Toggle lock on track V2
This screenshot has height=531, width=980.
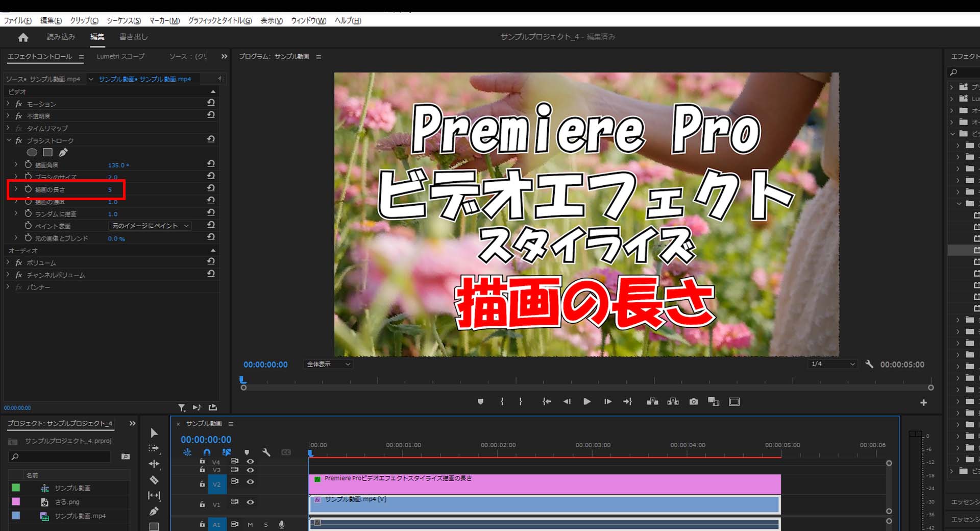(x=202, y=483)
